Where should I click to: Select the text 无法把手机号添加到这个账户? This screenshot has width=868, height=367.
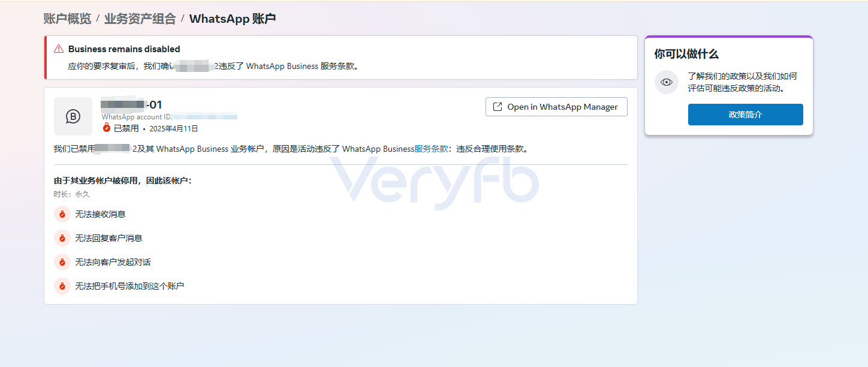tap(129, 286)
